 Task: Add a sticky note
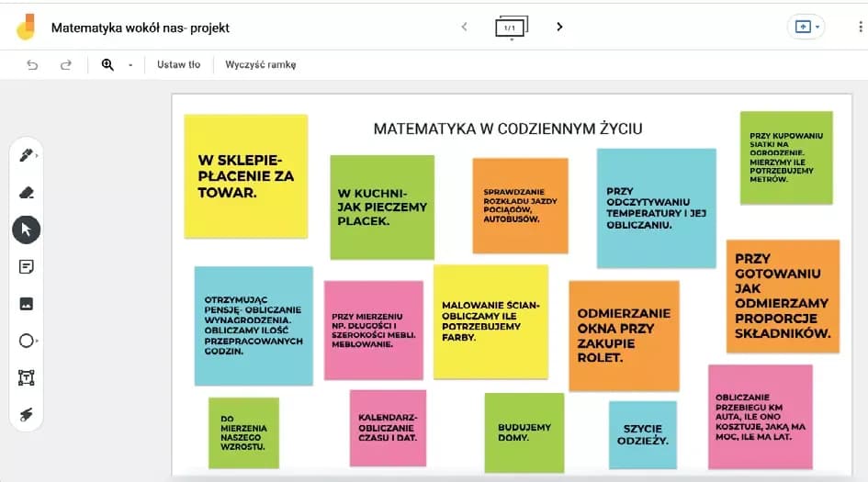point(26,266)
